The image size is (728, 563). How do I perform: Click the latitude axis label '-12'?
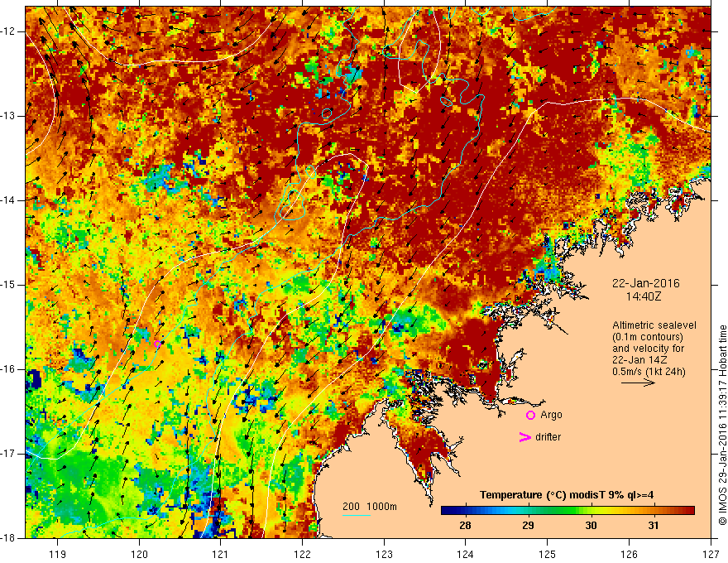8,31
